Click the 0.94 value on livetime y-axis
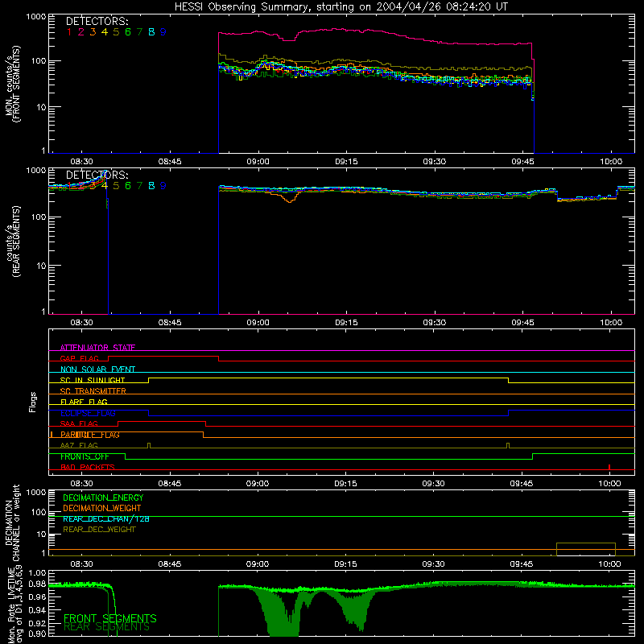 37,610
